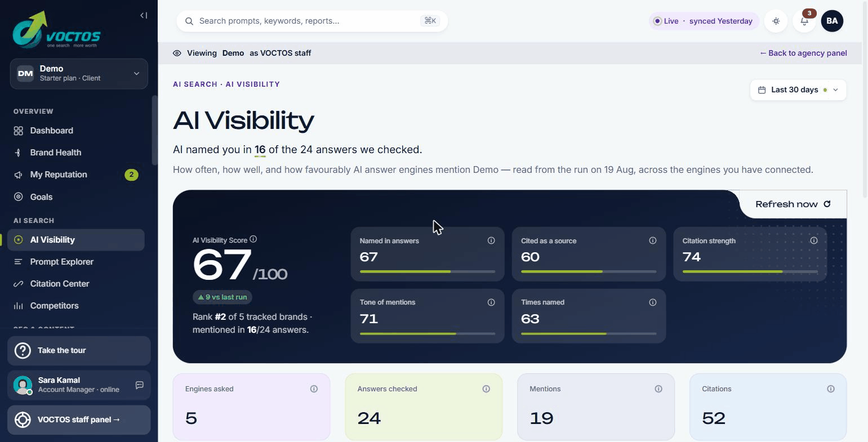The image size is (868, 442).
Task: Show info for Citations card
Action: tap(831, 389)
